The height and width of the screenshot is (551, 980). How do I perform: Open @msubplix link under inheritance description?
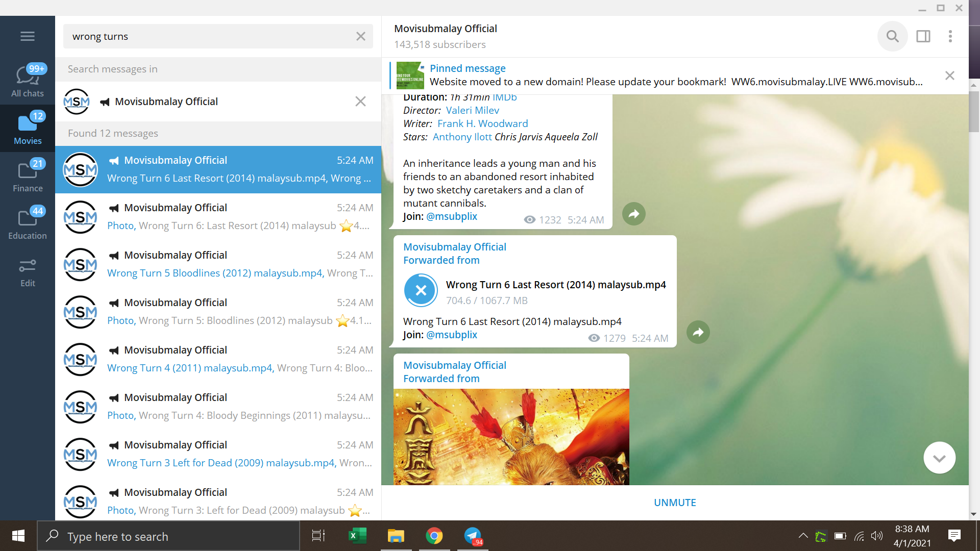(452, 216)
